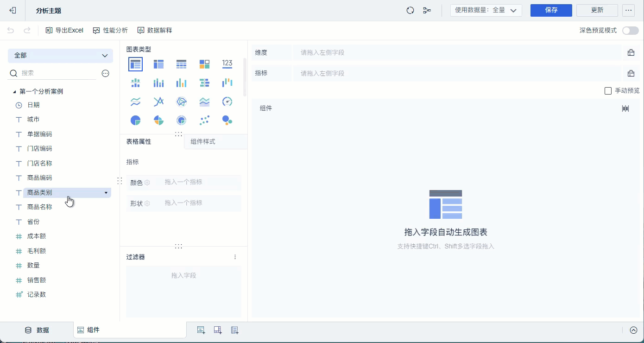Open 性能分析 from the toolbar

click(110, 30)
